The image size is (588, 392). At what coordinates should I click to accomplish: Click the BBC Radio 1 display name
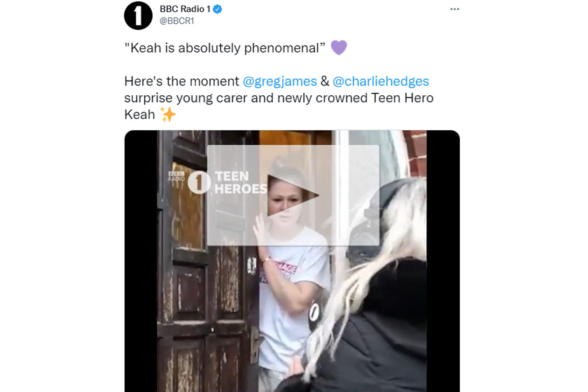click(185, 9)
